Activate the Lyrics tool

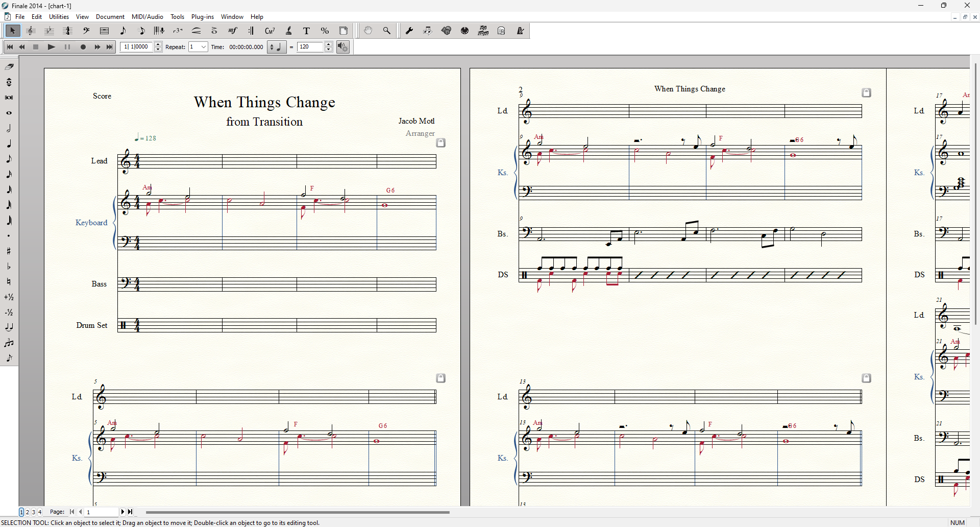(x=288, y=31)
